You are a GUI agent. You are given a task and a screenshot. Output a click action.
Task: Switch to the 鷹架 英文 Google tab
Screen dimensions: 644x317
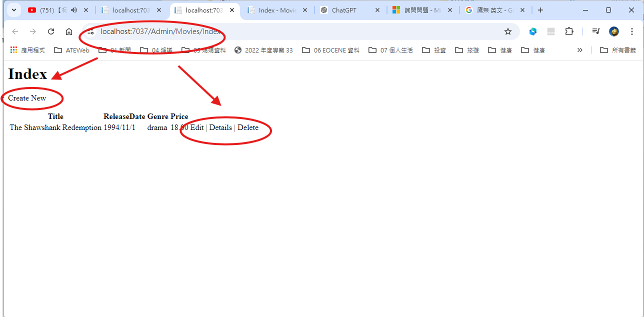click(495, 10)
